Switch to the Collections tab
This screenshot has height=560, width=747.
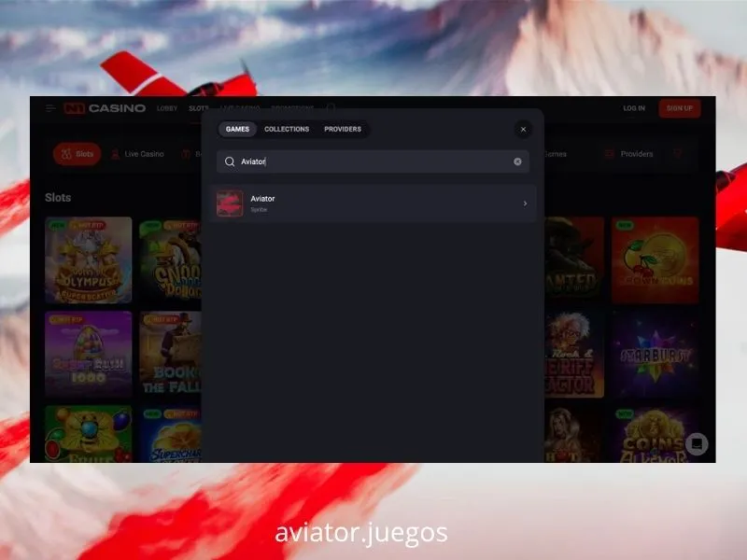(287, 129)
